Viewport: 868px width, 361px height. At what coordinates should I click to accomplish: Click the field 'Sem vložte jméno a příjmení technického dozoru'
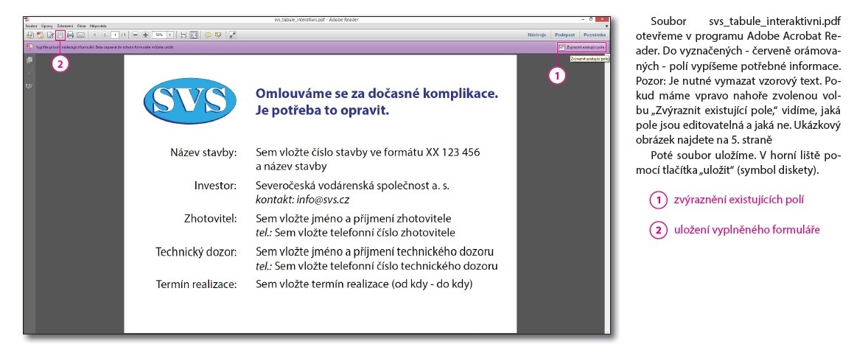point(375,252)
